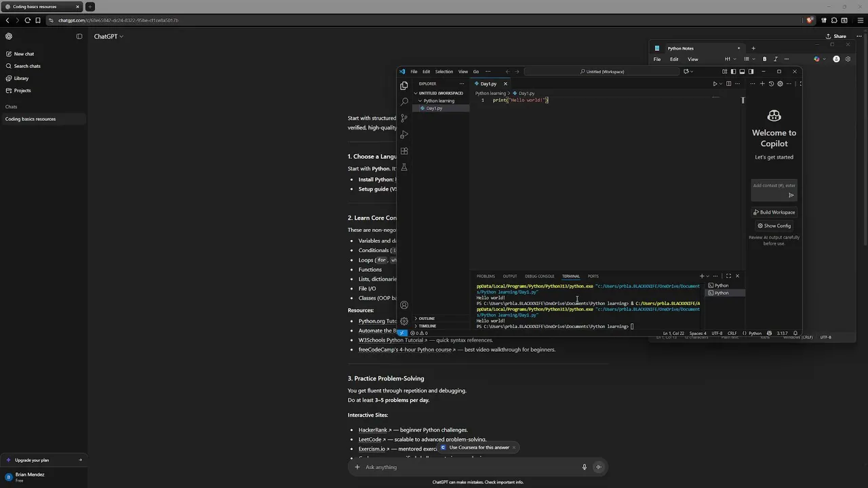Click the VS Code command center search box

[x=601, y=71]
